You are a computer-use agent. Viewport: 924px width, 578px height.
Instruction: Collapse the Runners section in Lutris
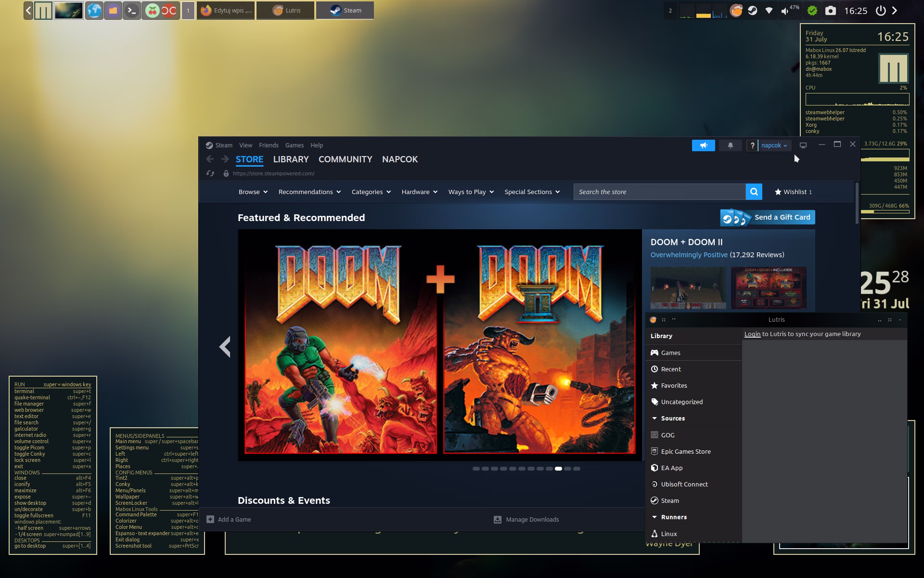654,517
